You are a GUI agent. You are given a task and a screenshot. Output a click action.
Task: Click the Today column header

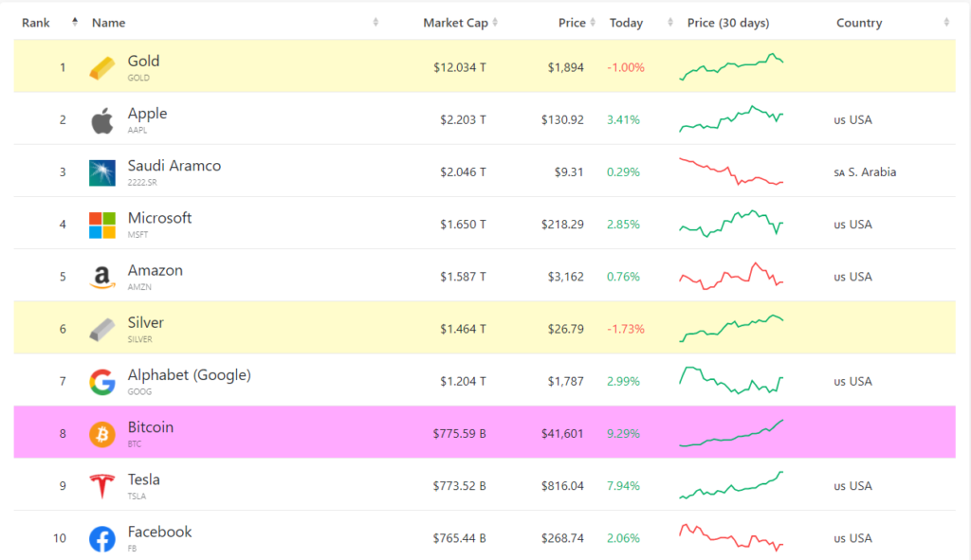pyautogui.click(x=626, y=23)
